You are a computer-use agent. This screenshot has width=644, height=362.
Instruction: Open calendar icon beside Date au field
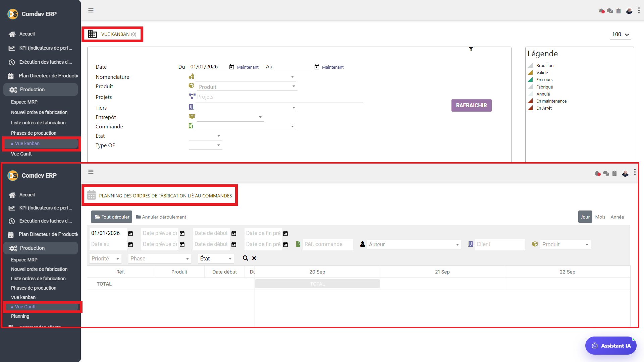(x=130, y=245)
